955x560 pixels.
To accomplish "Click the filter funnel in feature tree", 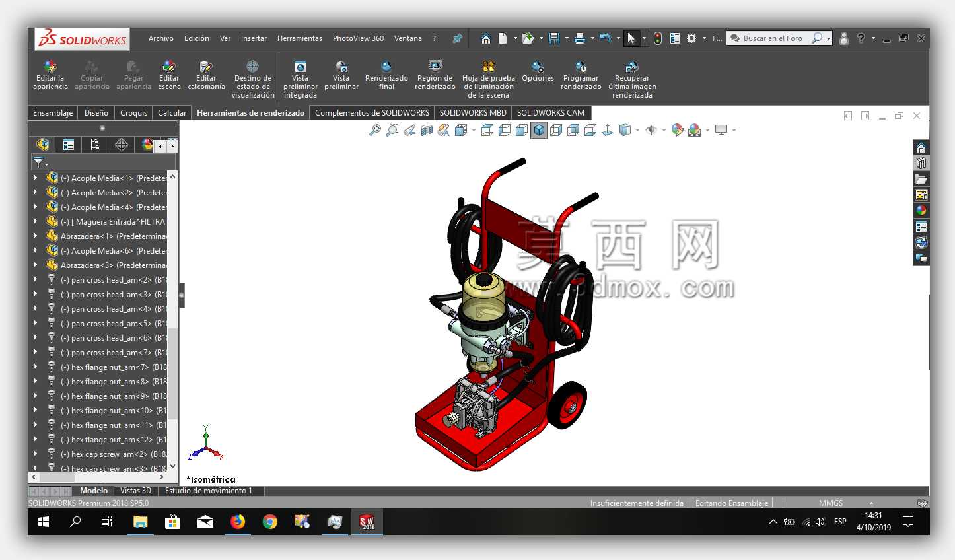I will 39,162.
